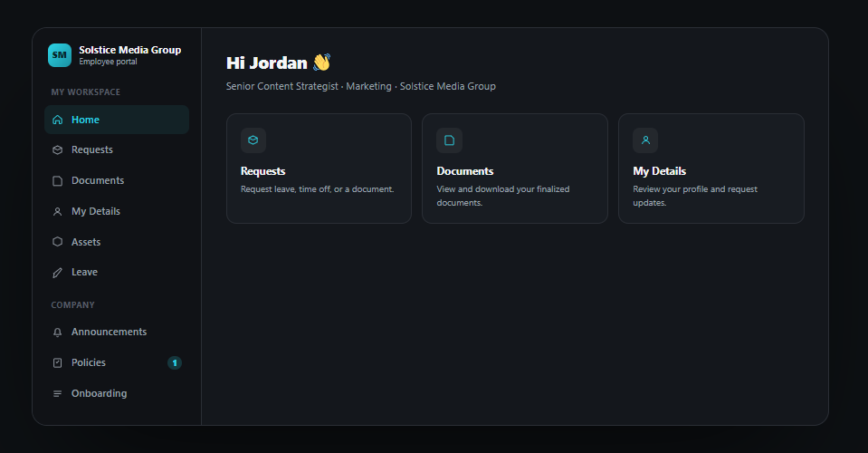Click the SM logo badge
This screenshot has width=868, height=453.
pos(59,55)
